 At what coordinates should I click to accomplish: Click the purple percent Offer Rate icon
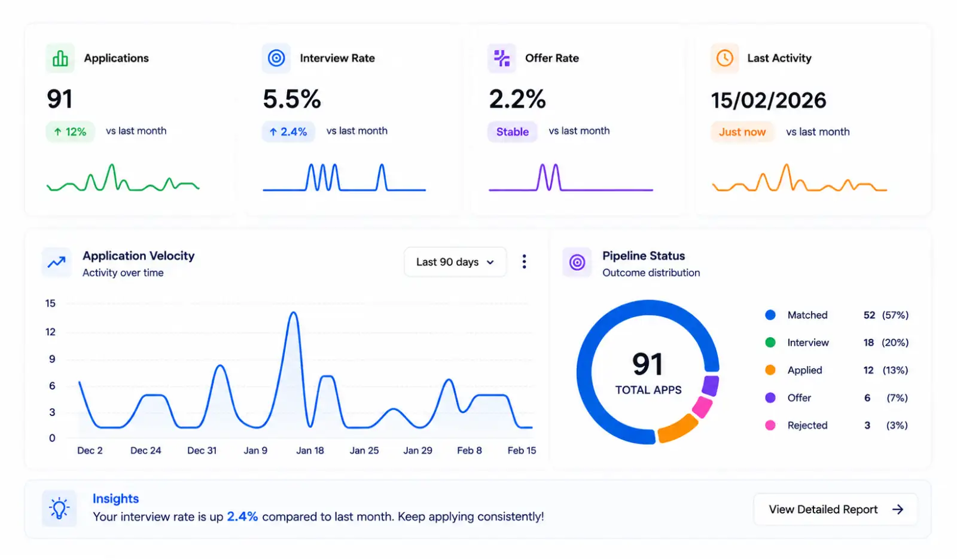tap(502, 58)
